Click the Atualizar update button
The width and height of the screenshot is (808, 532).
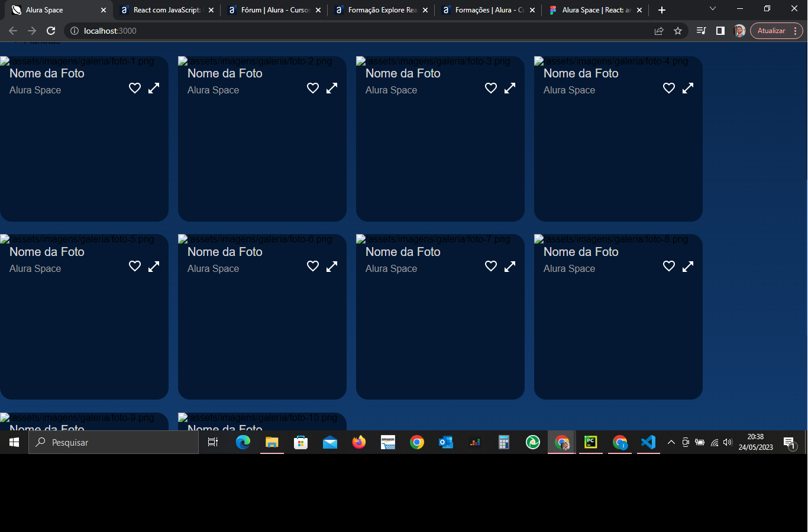pos(771,31)
